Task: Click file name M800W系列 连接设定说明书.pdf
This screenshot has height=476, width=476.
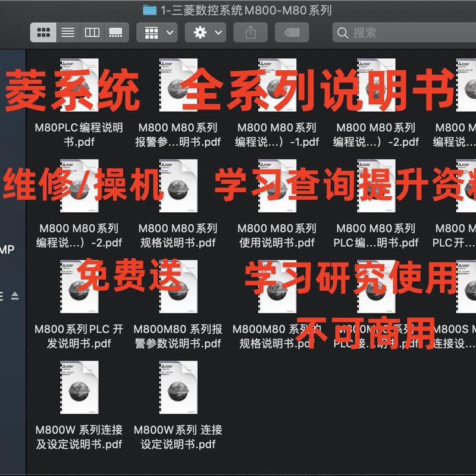Action: (178, 437)
